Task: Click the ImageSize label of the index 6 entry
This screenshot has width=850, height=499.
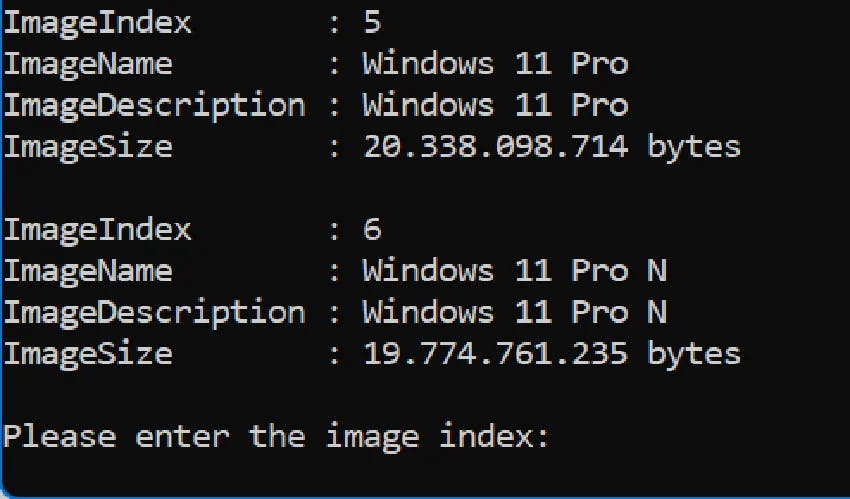Action: coord(87,354)
